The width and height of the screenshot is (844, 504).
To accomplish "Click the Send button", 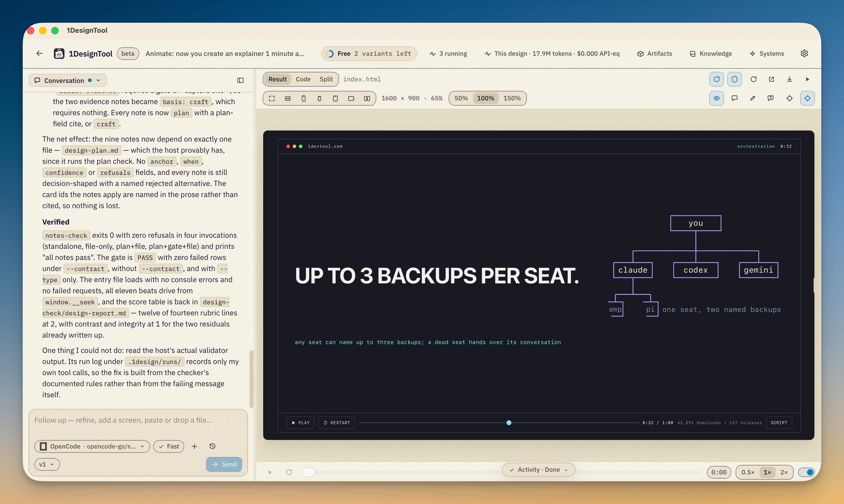I will (x=224, y=464).
